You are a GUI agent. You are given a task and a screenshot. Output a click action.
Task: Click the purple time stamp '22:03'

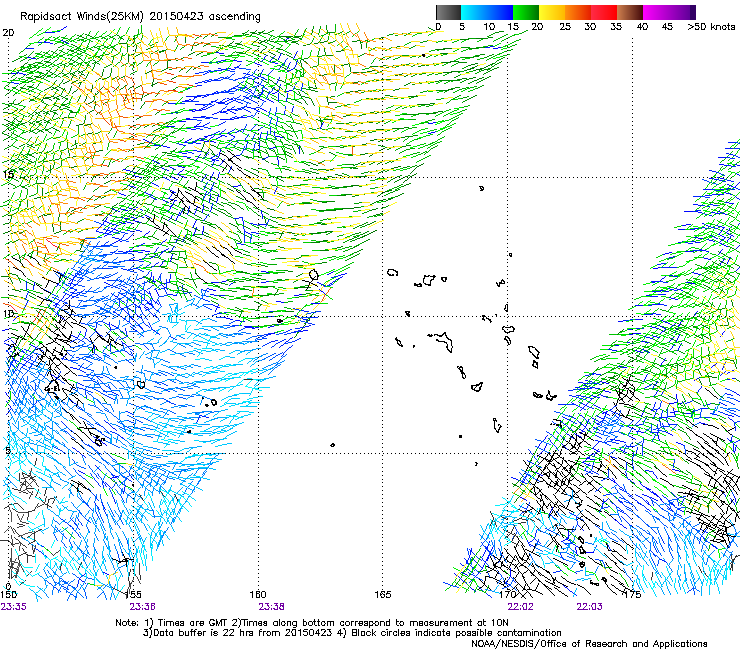point(589,607)
